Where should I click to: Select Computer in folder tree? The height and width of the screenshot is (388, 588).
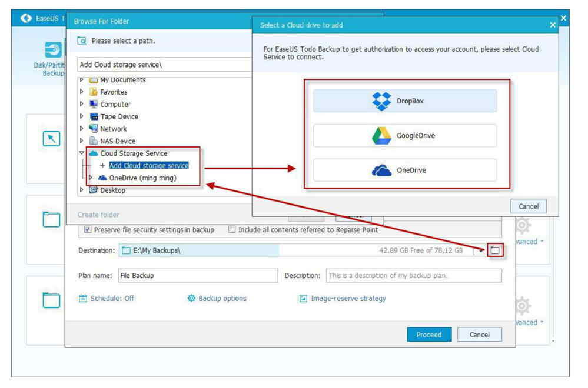(115, 105)
